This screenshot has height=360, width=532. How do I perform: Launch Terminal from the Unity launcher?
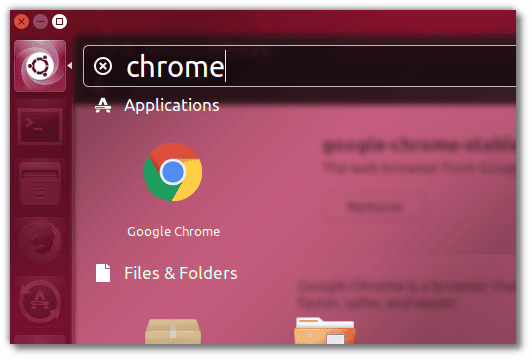(40, 127)
